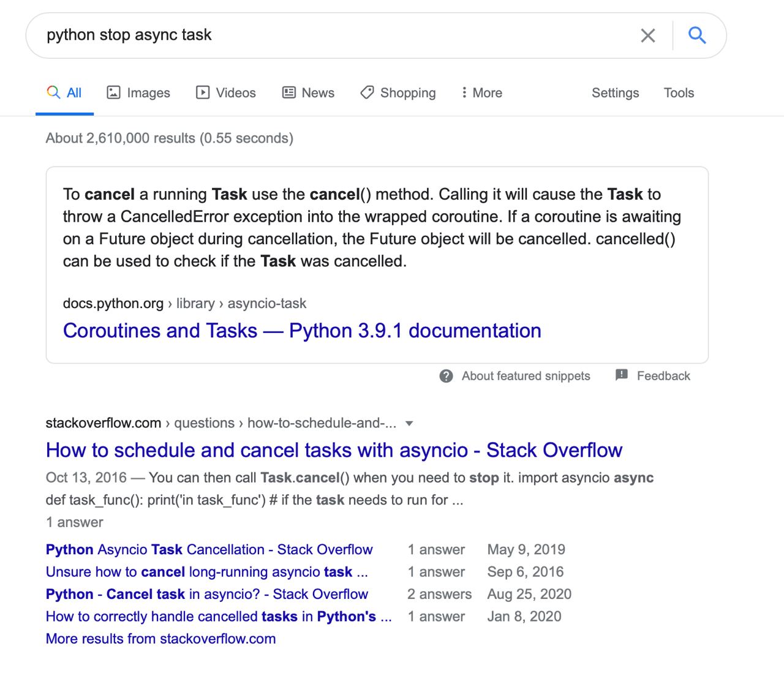This screenshot has height=676, width=784.
Task: Click the Aug 25, 2020 date text
Action: click(x=529, y=595)
